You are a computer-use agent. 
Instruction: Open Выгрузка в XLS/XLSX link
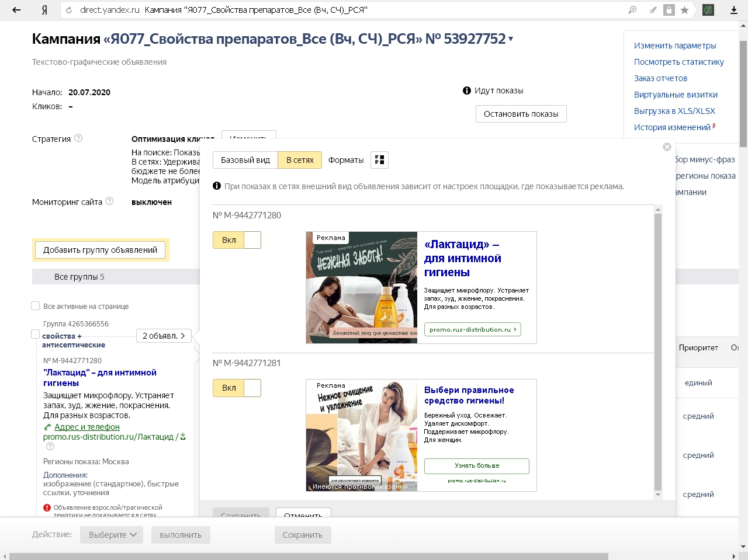coord(675,111)
